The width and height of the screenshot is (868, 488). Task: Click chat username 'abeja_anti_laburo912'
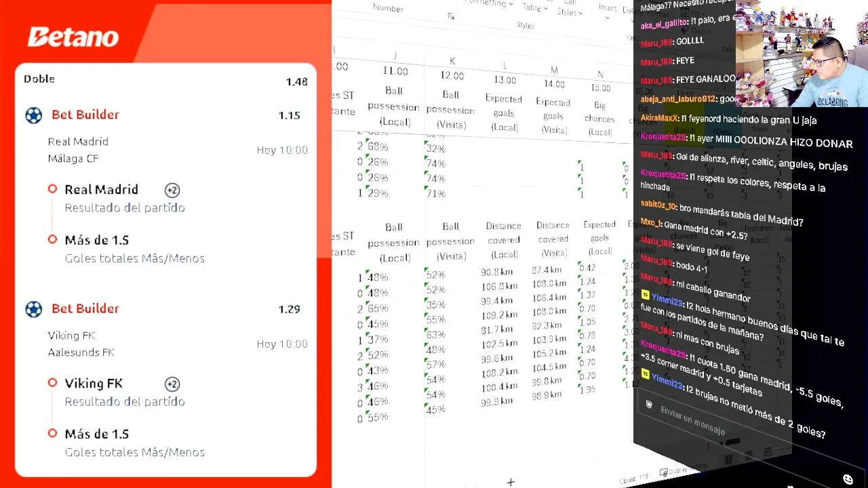[x=679, y=98]
